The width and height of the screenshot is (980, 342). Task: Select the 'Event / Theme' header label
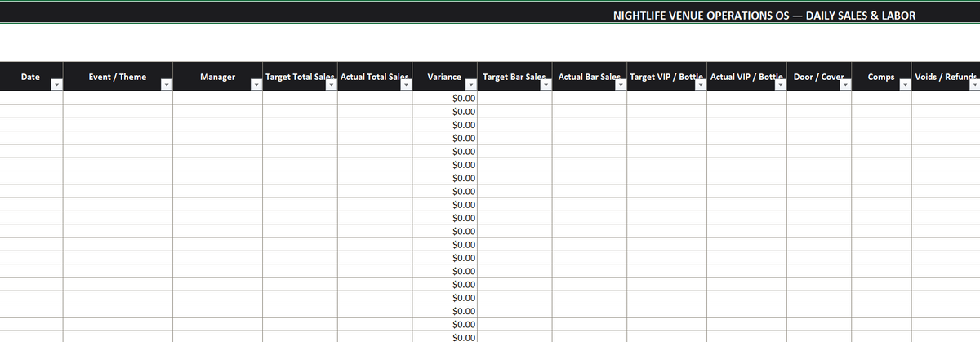pyautogui.click(x=118, y=77)
